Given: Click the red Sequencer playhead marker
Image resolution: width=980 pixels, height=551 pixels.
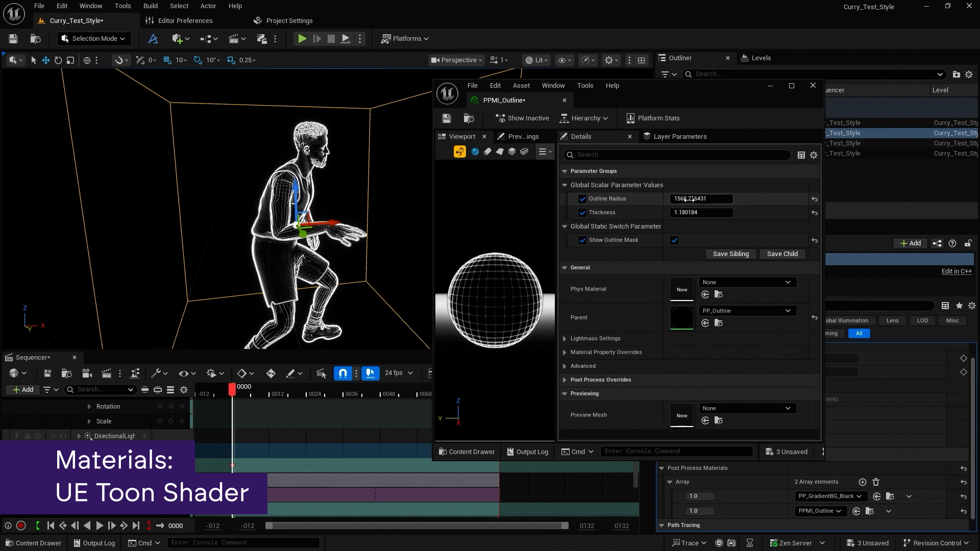Looking at the screenshot, I should (232, 390).
